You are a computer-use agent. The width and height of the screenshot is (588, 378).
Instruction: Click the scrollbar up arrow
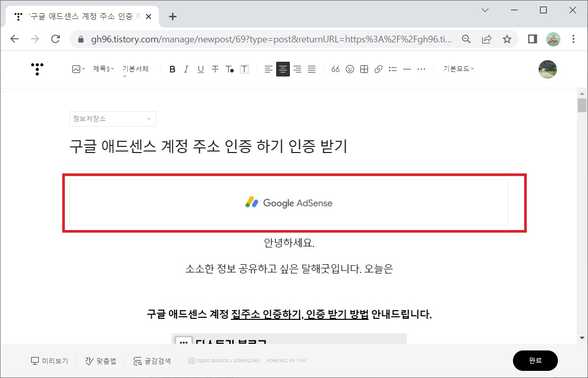pos(582,93)
